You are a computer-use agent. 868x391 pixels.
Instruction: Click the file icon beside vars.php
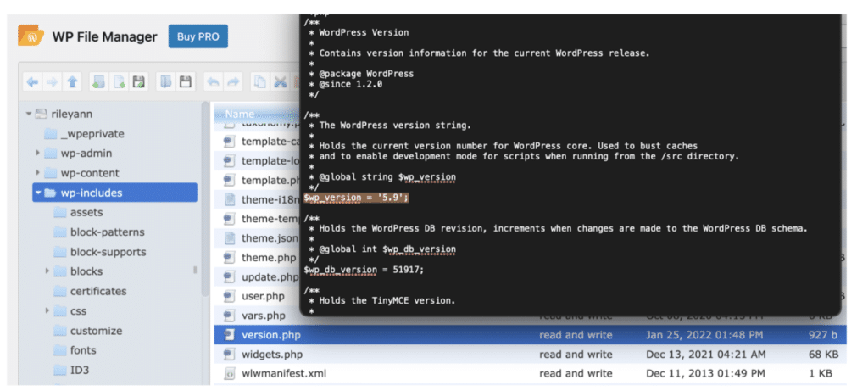click(229, 316)
